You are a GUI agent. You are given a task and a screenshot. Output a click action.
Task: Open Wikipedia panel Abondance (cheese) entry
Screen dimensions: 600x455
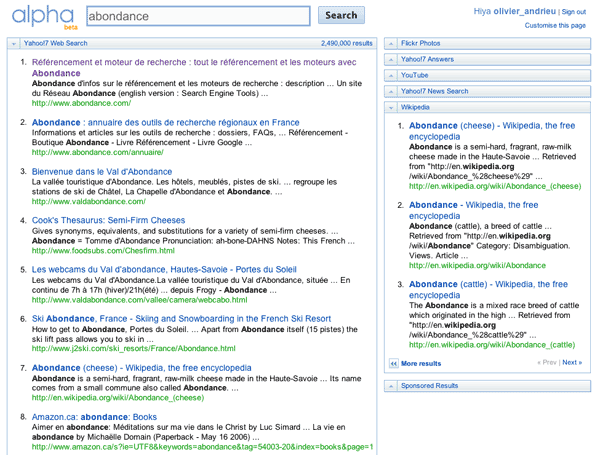(x=492, y=131)
